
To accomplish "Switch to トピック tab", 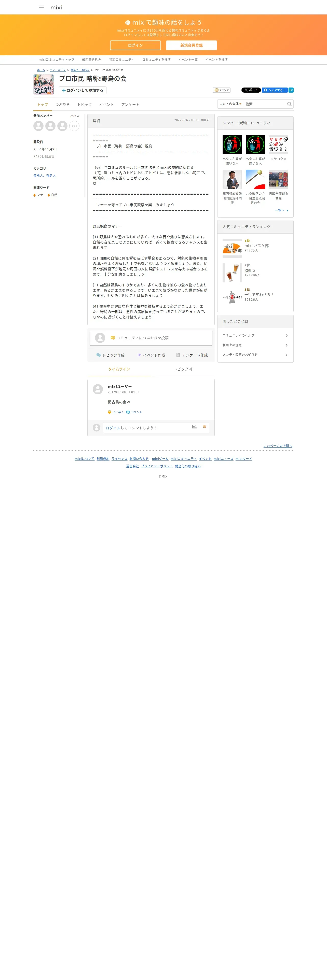I will [x=85, y=105].
